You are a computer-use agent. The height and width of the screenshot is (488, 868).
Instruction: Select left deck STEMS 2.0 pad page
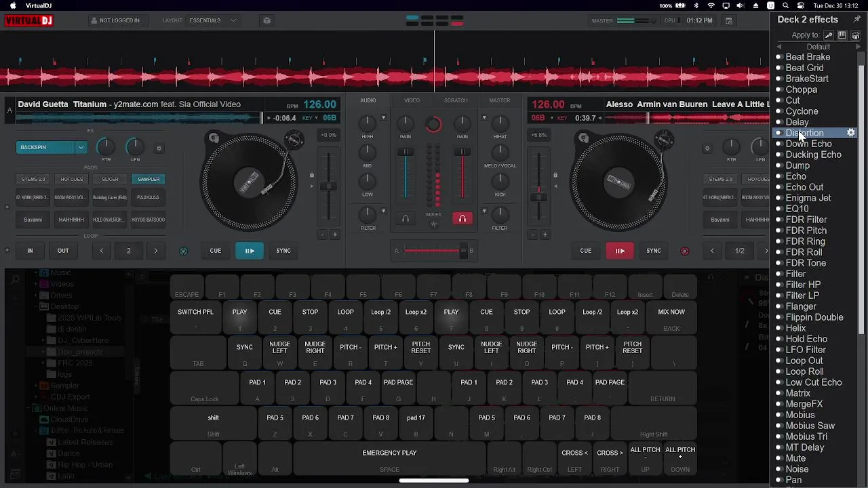pos(33,179)
